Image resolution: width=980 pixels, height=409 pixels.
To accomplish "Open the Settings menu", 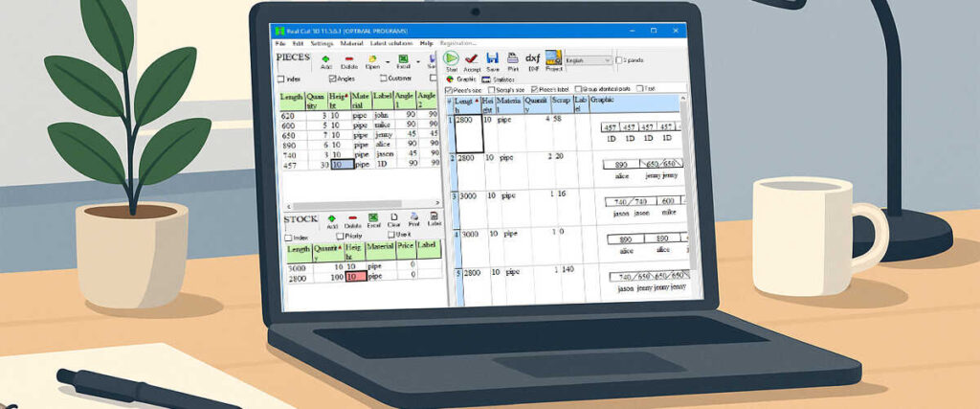I will point(322,44).
